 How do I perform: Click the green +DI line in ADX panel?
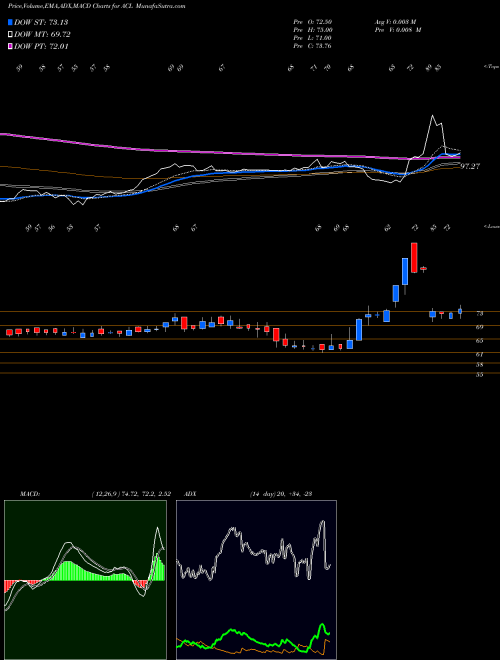coord(253,636)
